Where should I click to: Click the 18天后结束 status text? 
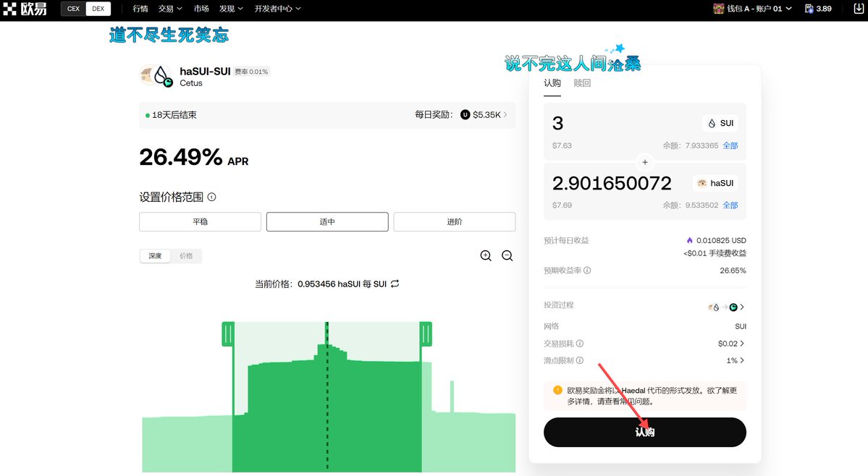[174, 115]
